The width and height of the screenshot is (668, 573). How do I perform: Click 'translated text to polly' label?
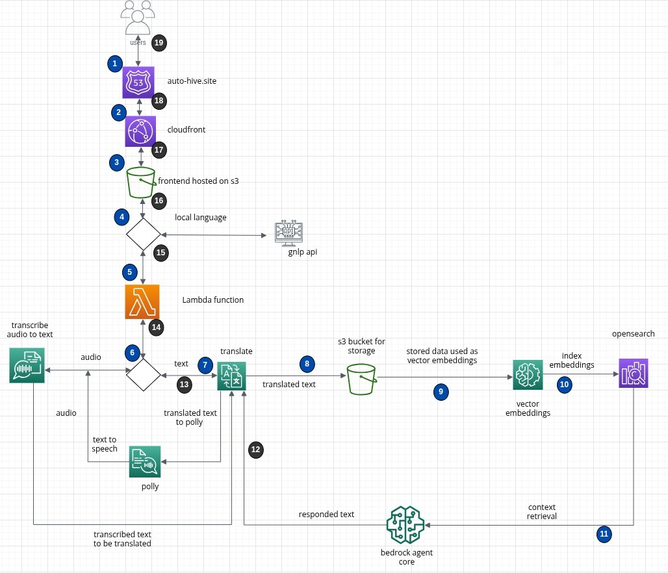[190, 418]
